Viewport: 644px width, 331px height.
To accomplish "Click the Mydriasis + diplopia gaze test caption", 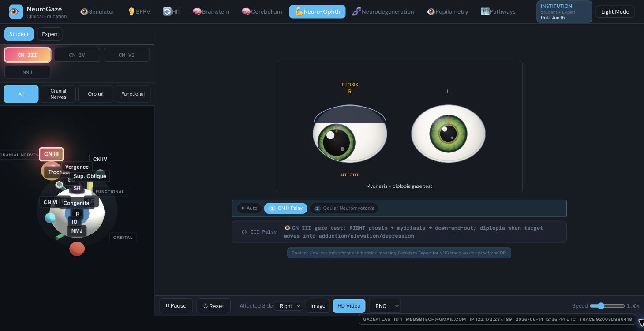I will point(399,186).
